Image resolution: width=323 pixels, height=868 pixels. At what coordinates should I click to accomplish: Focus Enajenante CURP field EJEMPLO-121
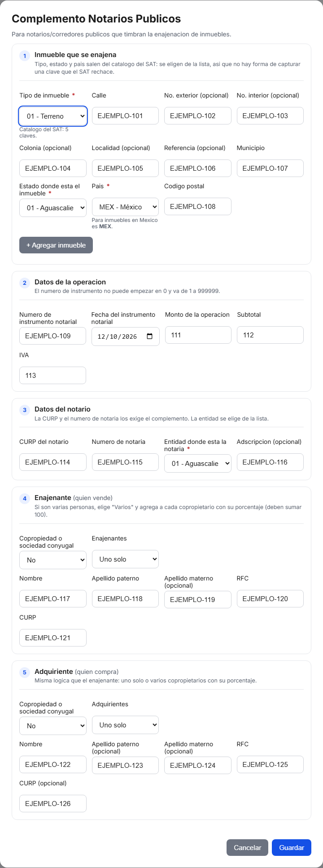(53, 638)
